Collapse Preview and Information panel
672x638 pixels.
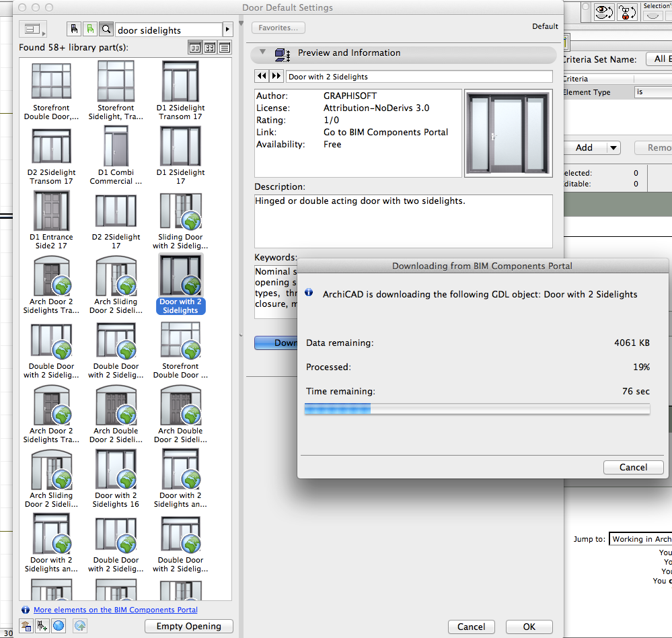pos(263,52)
